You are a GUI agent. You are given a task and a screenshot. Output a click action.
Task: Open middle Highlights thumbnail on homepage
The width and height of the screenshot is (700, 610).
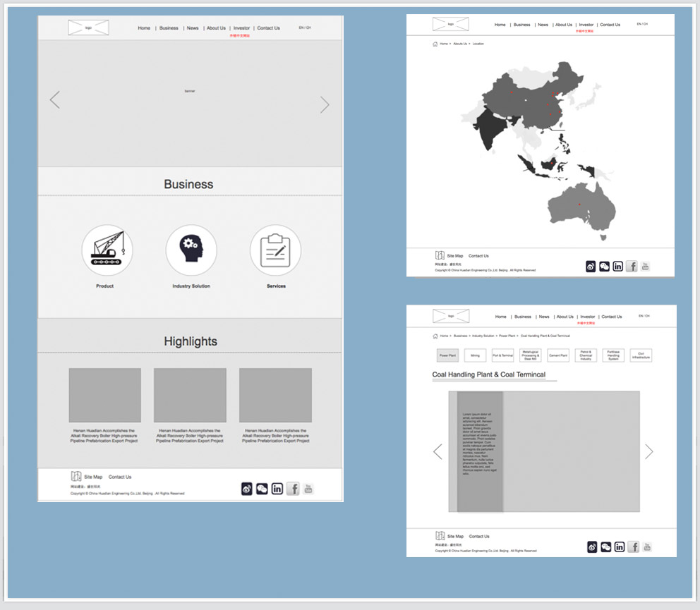[191, 395]
